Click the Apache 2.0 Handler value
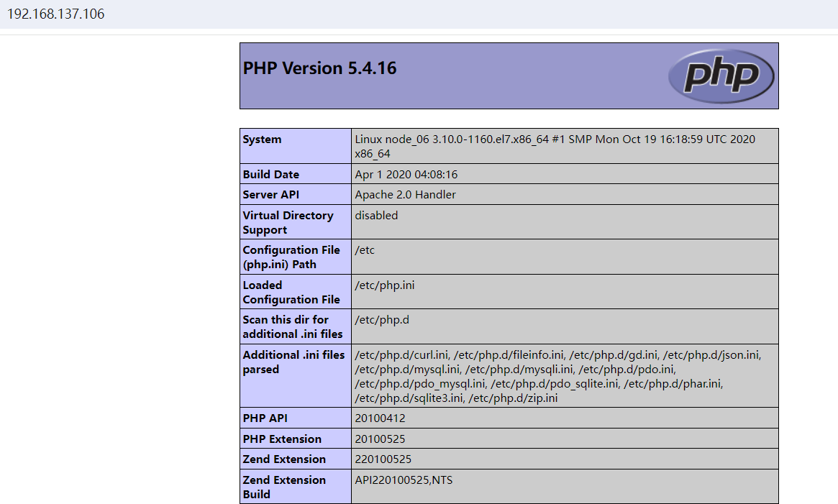This screenshot has width=838, height=504. (405, 195)
